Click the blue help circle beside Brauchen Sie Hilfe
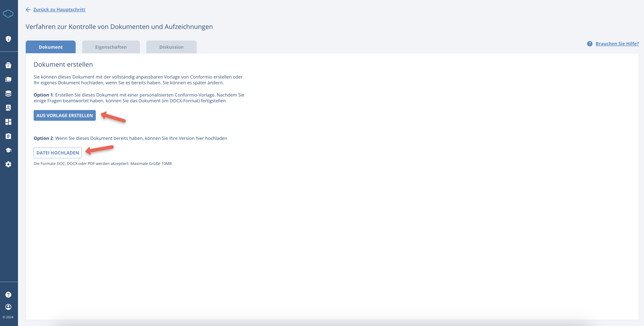Screen dimensions: 644x326 [x=590, y=44]
